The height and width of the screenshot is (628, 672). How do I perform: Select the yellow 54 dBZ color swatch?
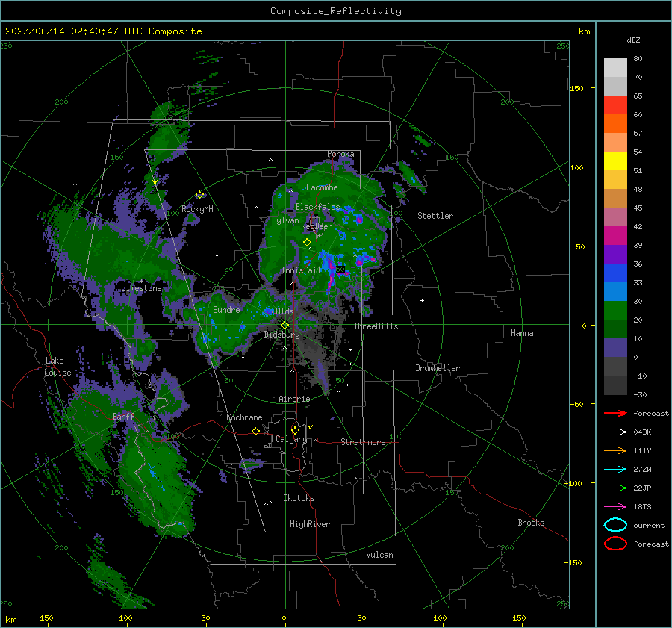pos(615,161)
